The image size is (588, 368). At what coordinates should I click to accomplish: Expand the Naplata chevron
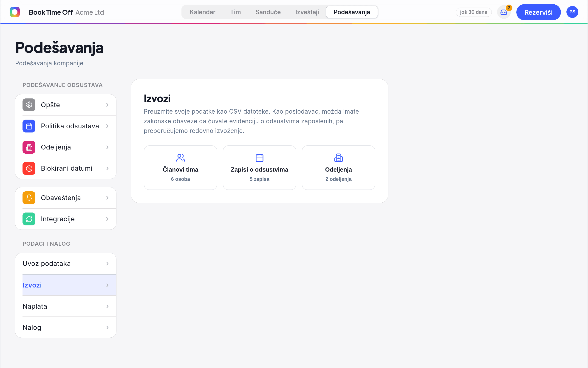click(107, 306)
